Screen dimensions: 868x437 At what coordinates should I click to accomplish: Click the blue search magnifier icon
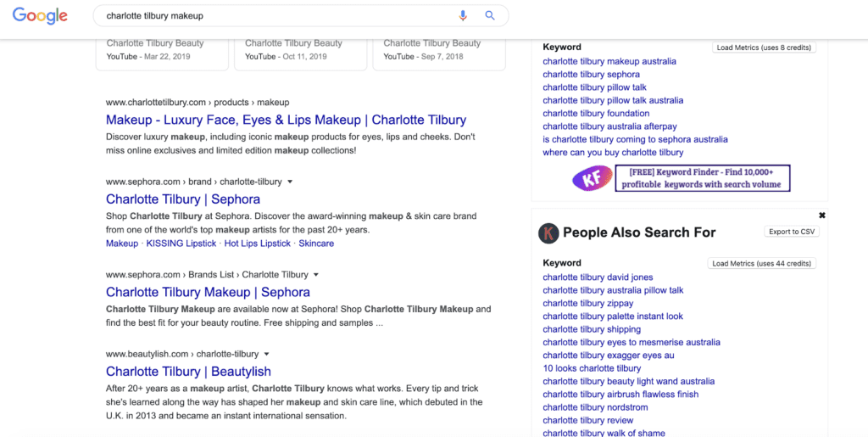(x=490, y=15)
